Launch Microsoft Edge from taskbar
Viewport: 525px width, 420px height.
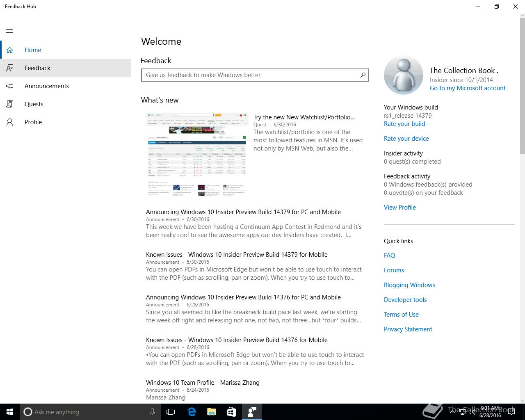(192, 412)
